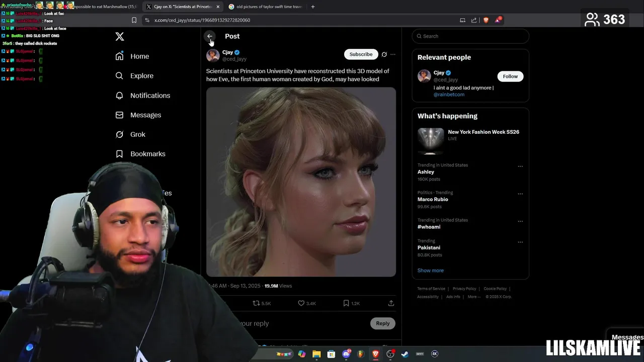Click Show more under What's happening
The image size is (644, 362).
tap(430, 270)
